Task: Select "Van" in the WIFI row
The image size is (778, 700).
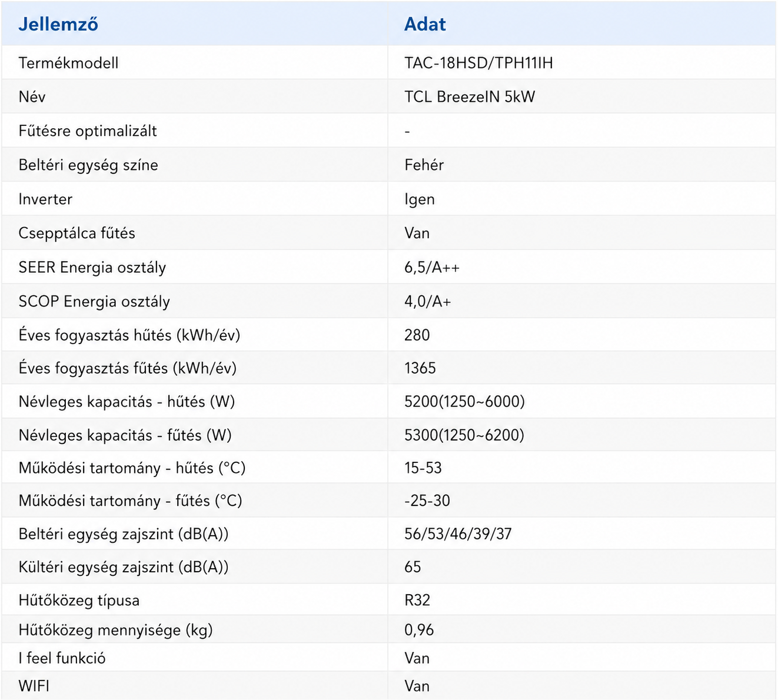Action: 417,686
